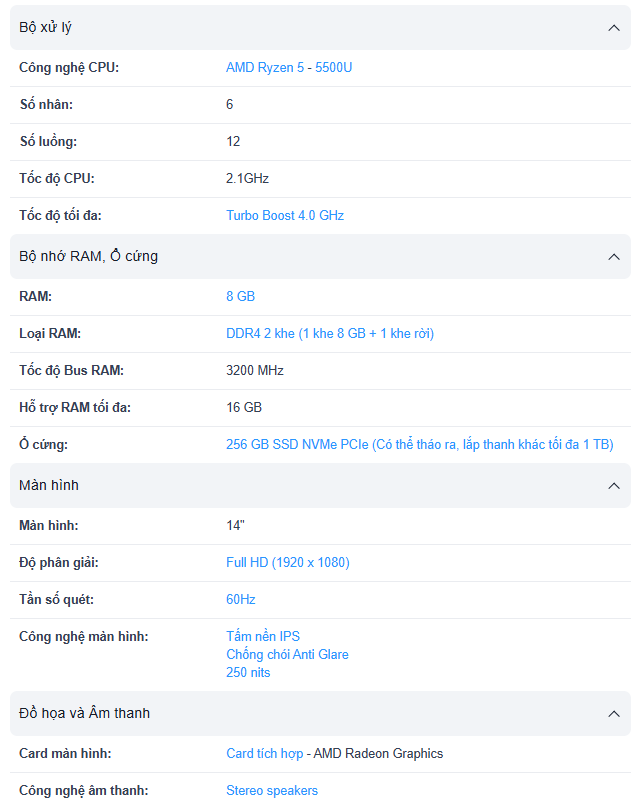Click the Turbo Boost 4.0 GHz link
This screenshot has width=644, height=808.
(x=285, y=216)
